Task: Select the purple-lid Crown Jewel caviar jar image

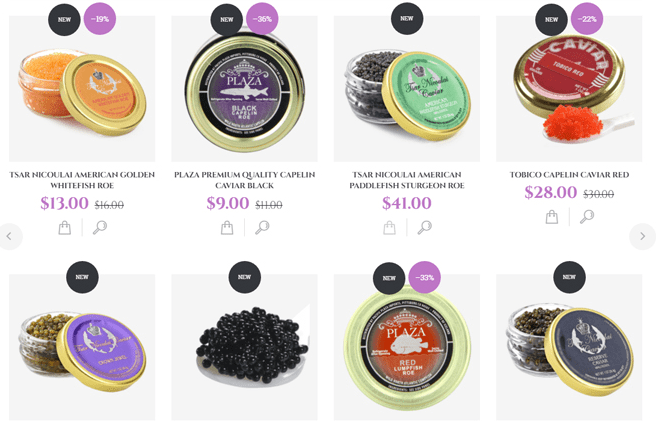Action: [x=82, y=347]
